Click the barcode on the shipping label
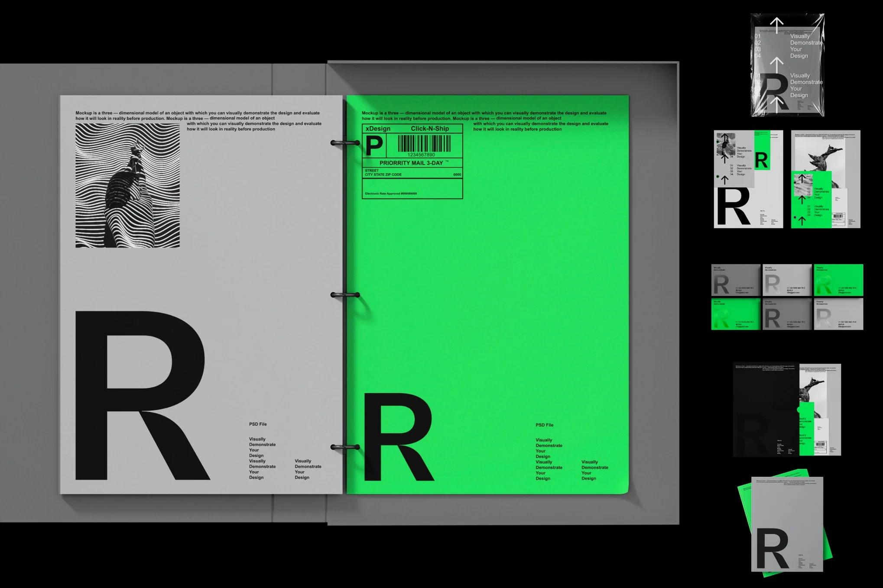 coord(424,144)
